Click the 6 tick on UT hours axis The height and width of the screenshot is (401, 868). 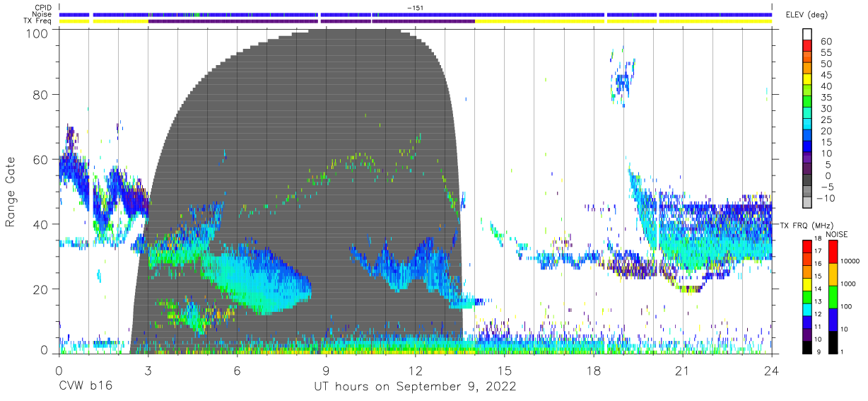[237, 370]
